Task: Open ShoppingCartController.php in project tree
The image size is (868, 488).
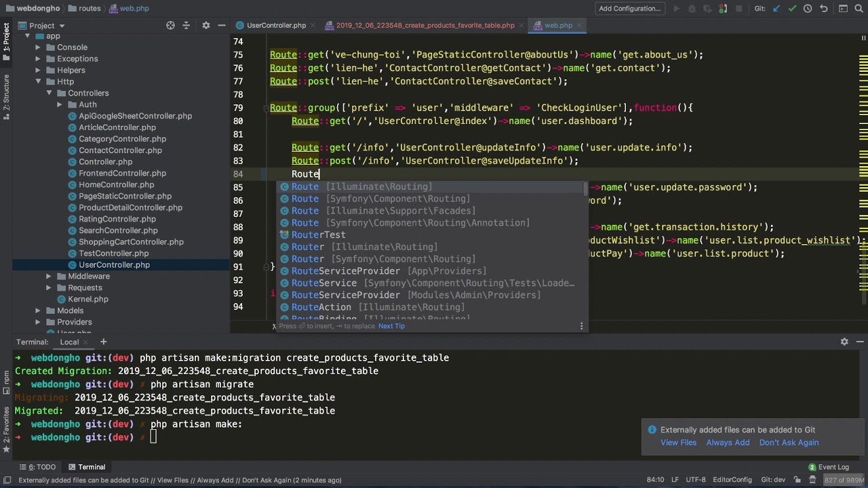Action: pyautogui.click(x=131, y=242)
